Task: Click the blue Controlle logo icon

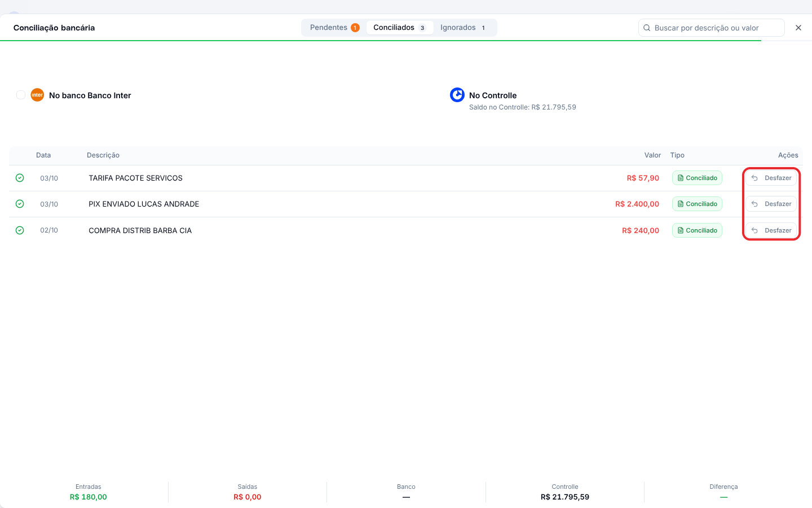Action: coord(457,95)
